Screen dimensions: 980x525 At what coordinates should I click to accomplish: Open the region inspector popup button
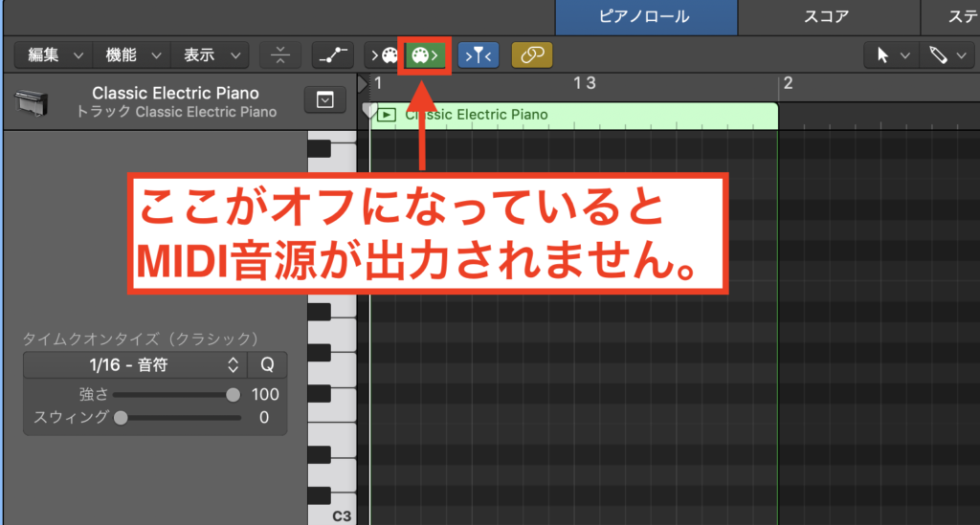tap(325, 100)
